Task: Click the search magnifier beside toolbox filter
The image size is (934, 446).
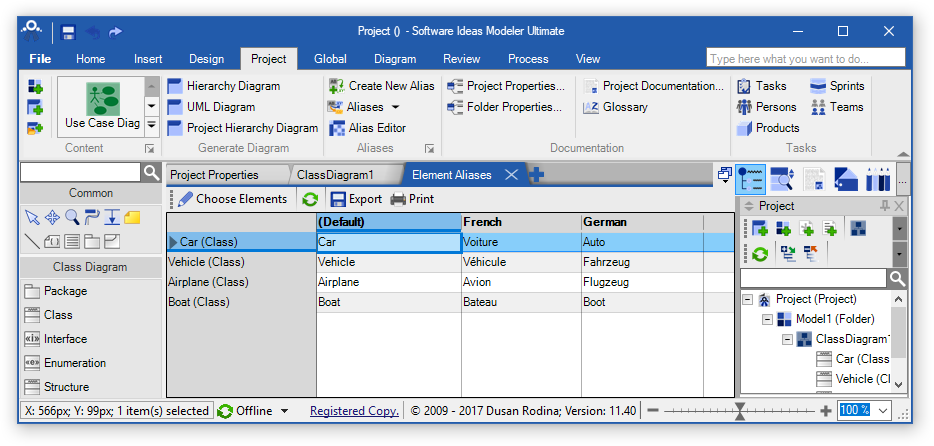Action: (x=151, y=173)
